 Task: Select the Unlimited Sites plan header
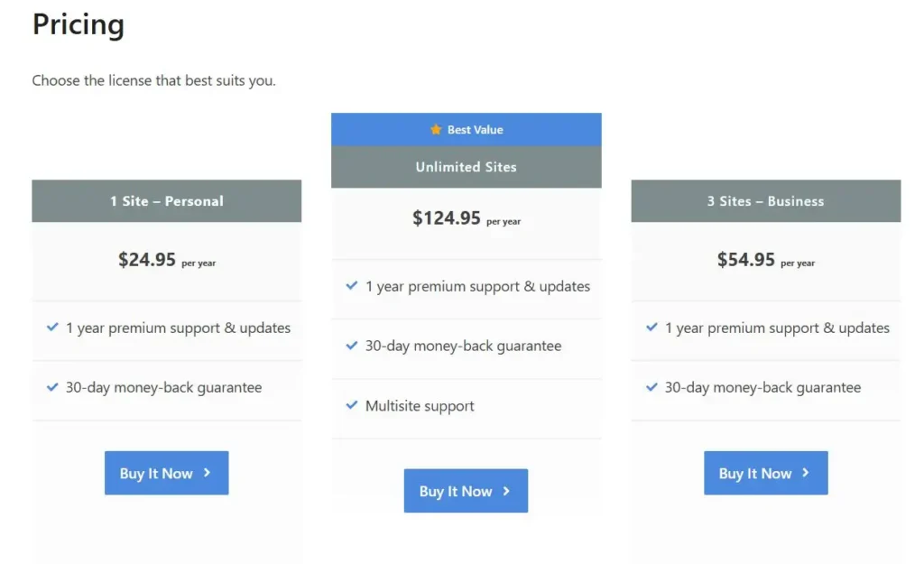(466, 167)
